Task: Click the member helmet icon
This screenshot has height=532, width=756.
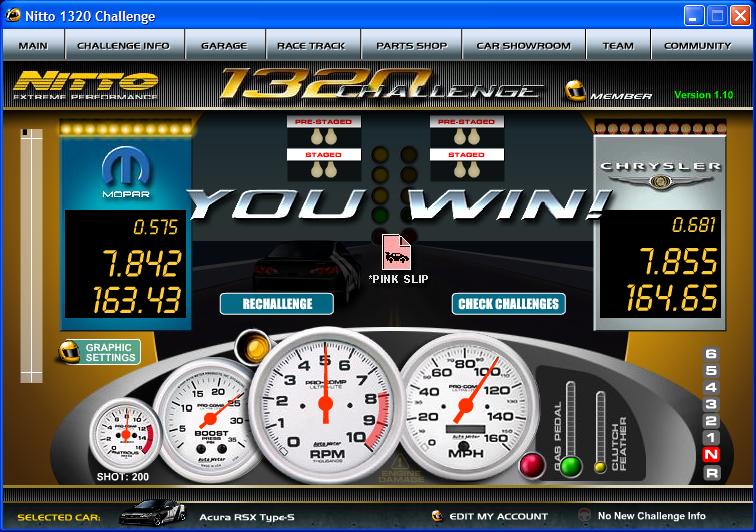Action: (575, 90)
